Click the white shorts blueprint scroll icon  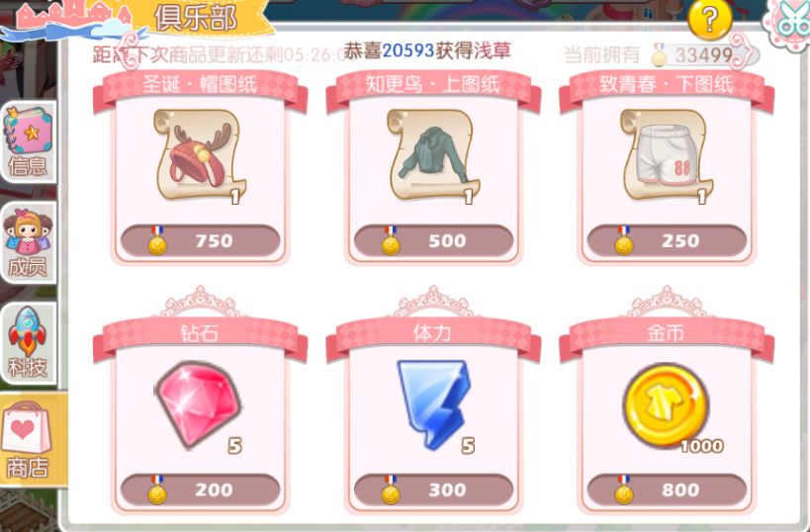(667, 156)
